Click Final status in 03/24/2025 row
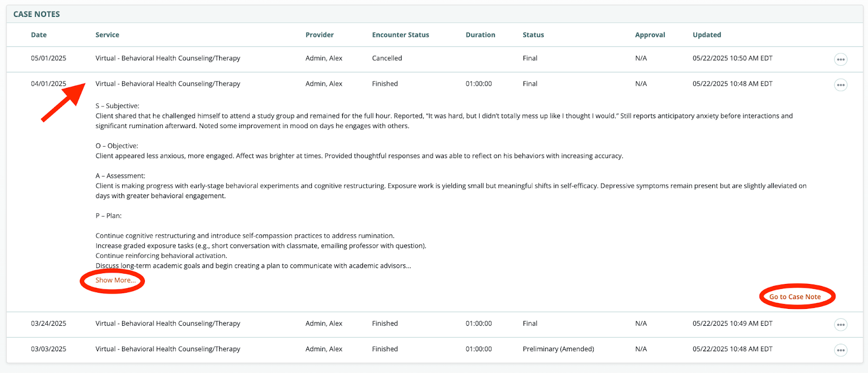868x373 pixels. (x=530, y=324)
